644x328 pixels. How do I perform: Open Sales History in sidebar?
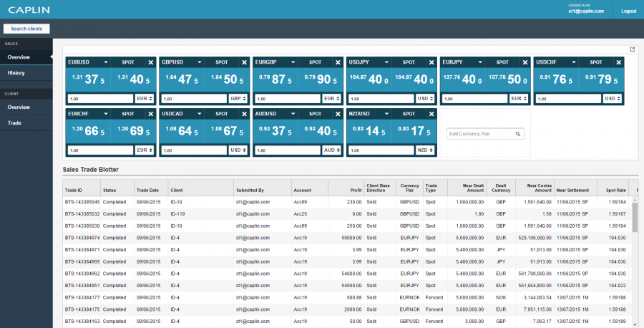[x=26, y=73]
